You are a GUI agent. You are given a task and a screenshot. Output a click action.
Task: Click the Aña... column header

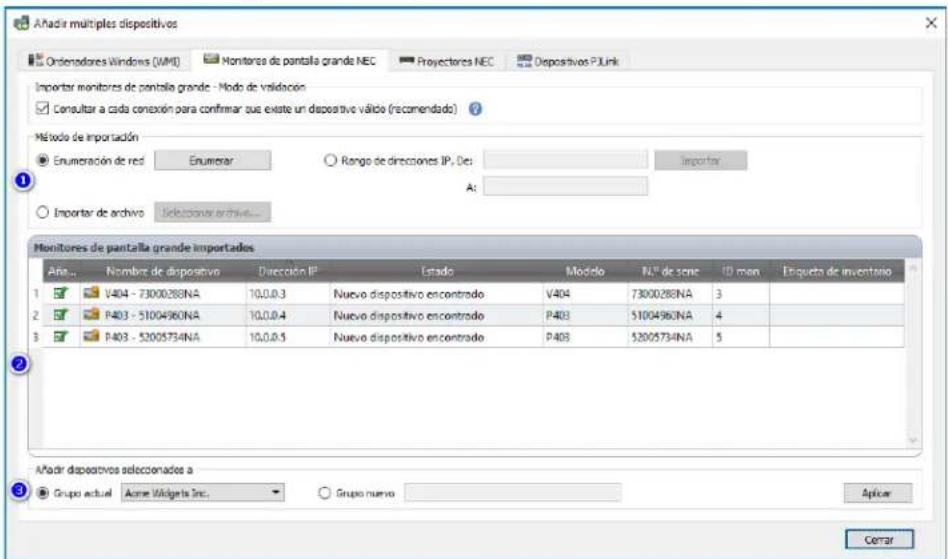tap(62, 271)
